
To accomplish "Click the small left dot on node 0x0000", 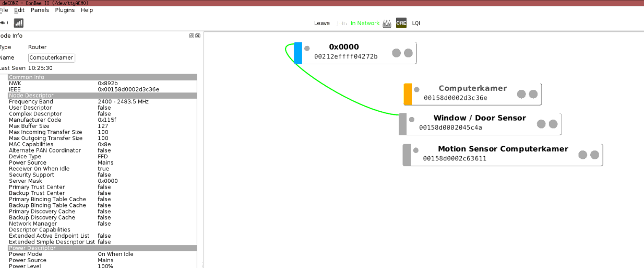I will pyautogui.click(x=307, y=48).
